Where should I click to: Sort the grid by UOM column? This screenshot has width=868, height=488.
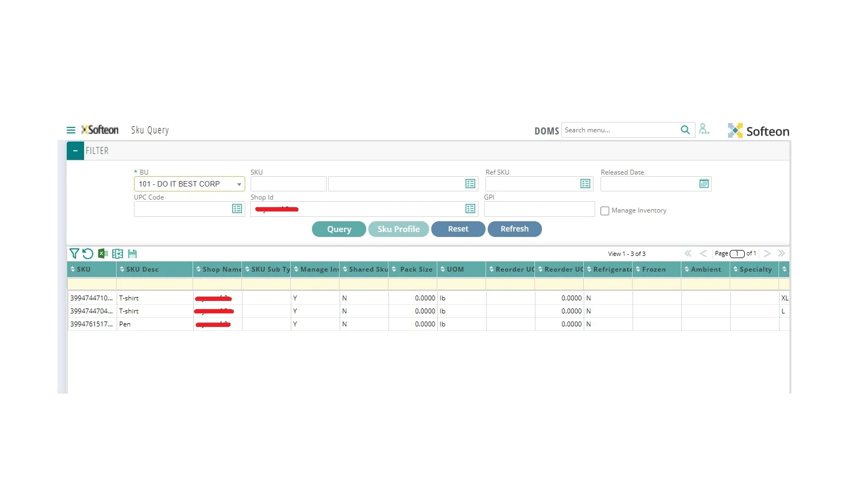[455, 269]
